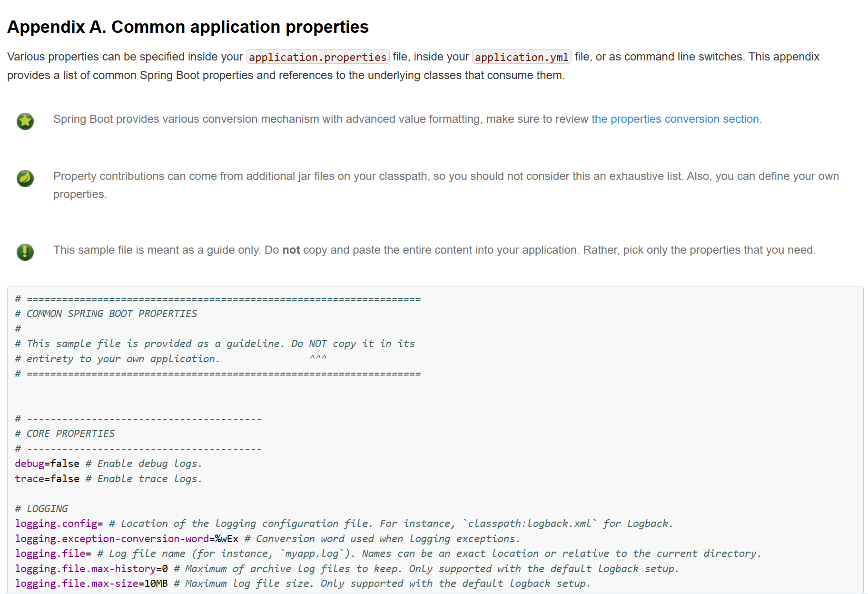Click the logging.exception-conversion-word property
868x594 pixels.
112,539
